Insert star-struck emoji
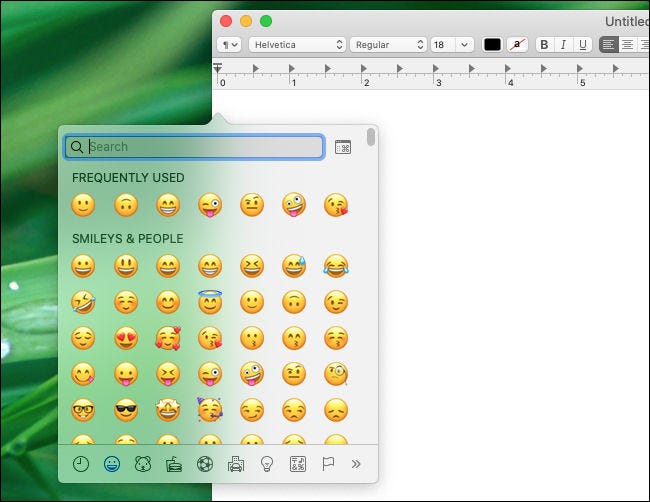 (168, 410)
